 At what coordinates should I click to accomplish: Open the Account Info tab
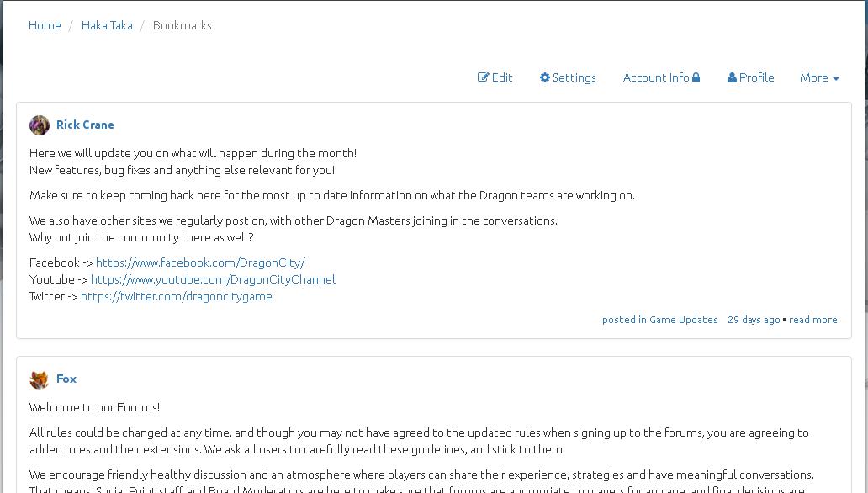click(x=662, y=77)
